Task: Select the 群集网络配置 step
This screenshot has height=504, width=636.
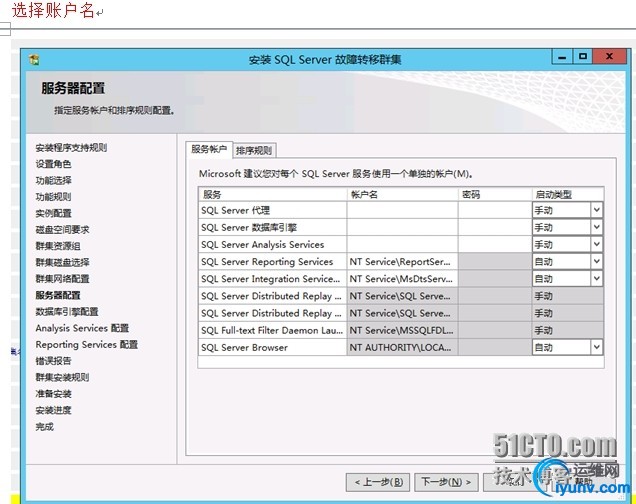Action: pyautogui.click(x=62, y=279)
